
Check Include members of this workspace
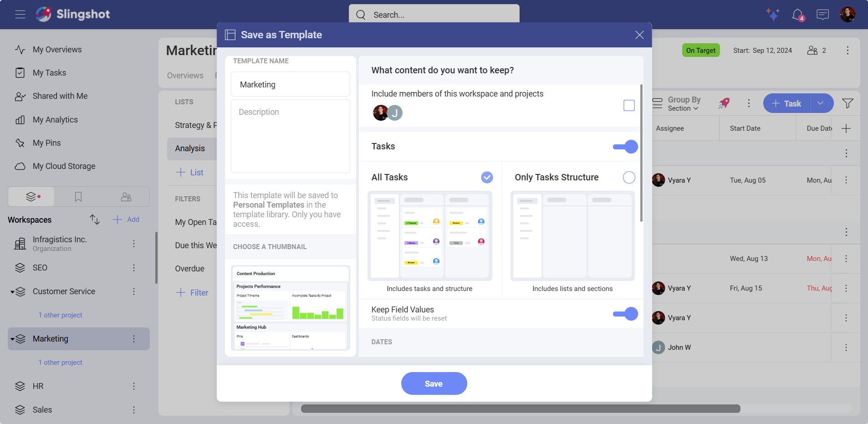tap(629, 105)
